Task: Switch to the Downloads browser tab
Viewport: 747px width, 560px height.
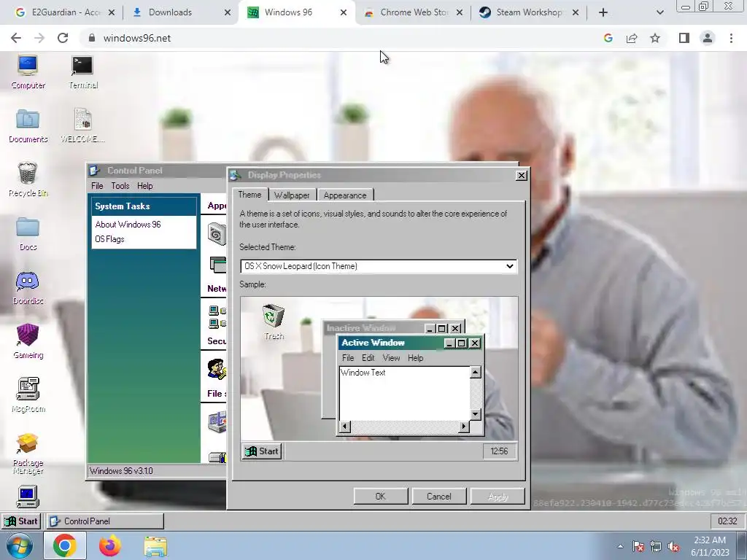Action: pyautogui.click(x=181, y=12)
